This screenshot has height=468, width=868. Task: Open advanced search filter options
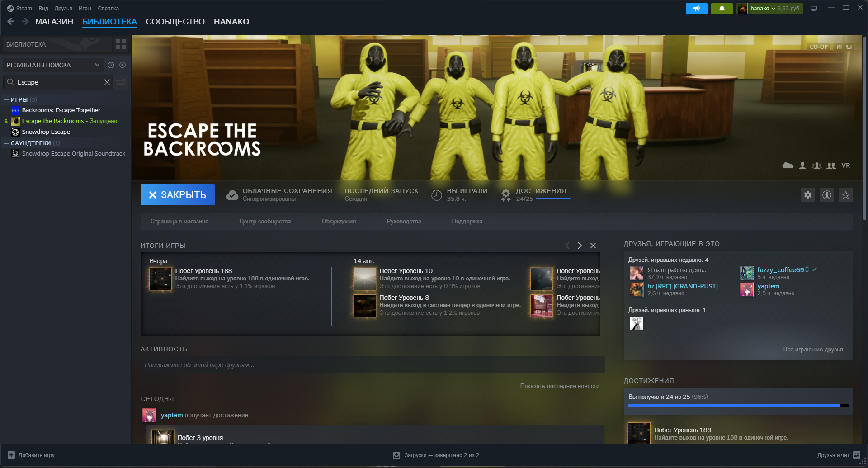[x=121, y=82]
